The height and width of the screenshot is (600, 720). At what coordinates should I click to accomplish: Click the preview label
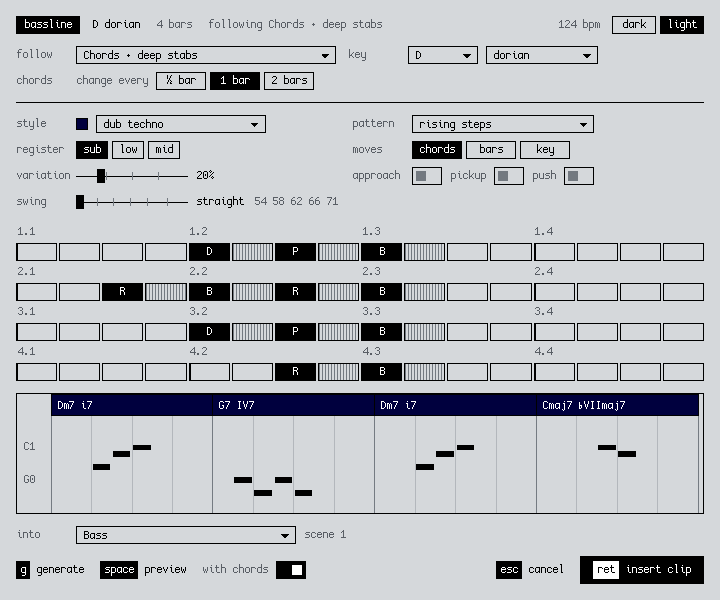click(165, 570)
